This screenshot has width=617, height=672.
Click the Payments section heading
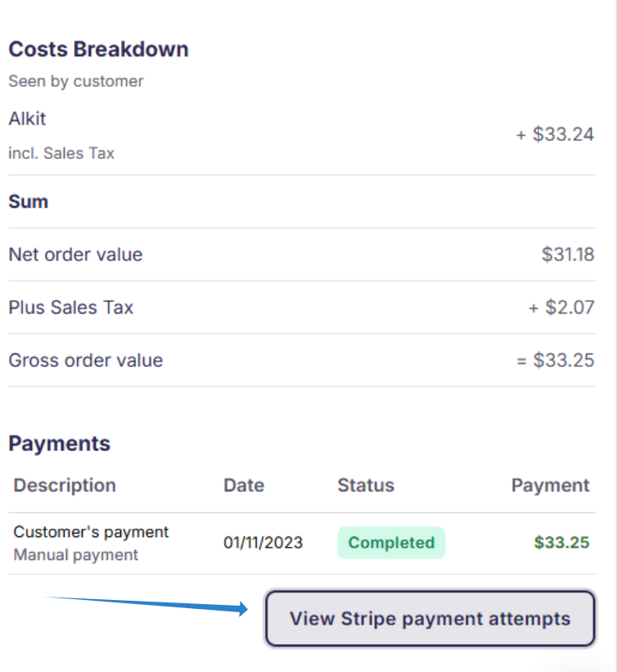click(x=59, y=444)
